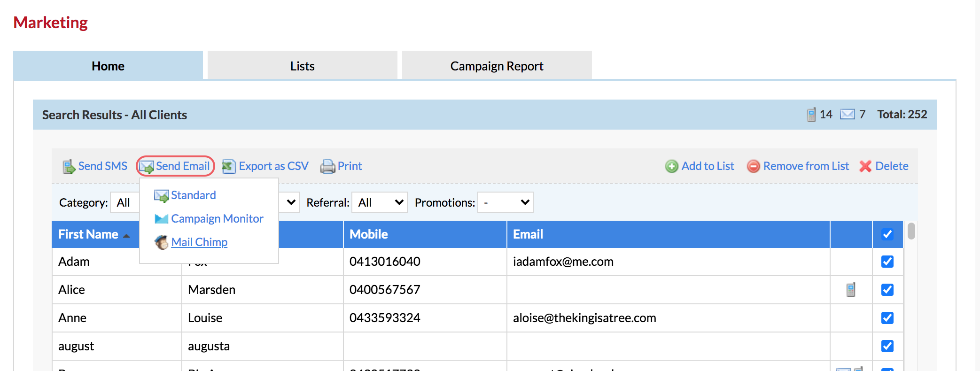Click the red X Delete icon
The width and height of the screenshot is (980, 371).
click(865, 166)
